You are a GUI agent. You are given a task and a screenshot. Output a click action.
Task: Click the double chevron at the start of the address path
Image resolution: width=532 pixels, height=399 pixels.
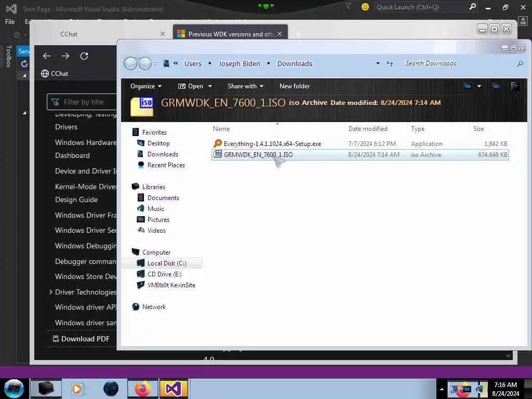click(176, 63)
